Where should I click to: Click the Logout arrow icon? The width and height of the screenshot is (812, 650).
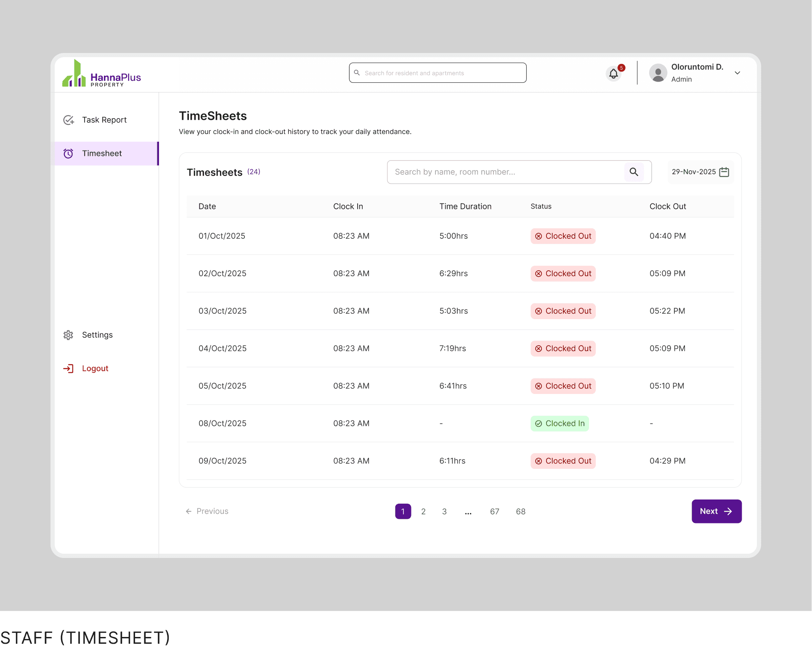[x=68, y=369]
